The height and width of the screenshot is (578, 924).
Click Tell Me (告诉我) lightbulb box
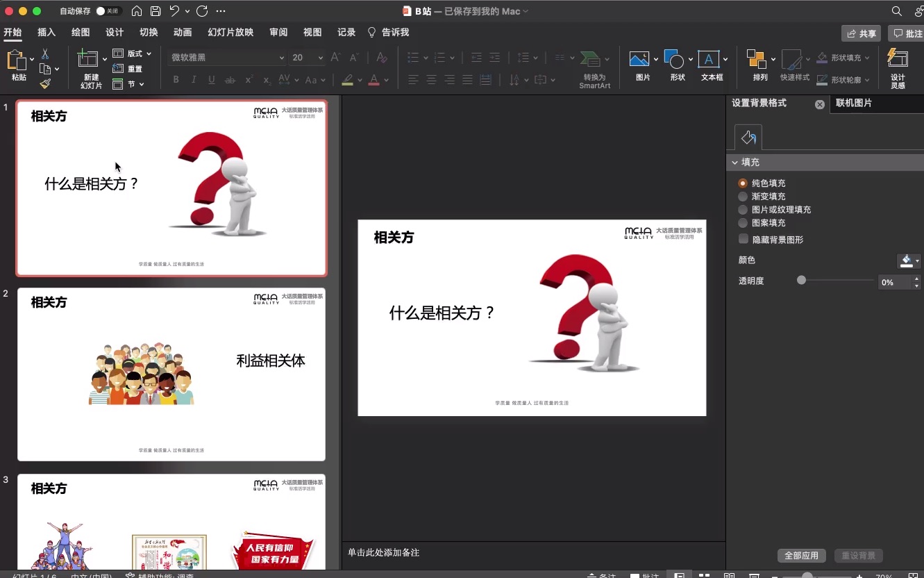click(x=389, y=33)
